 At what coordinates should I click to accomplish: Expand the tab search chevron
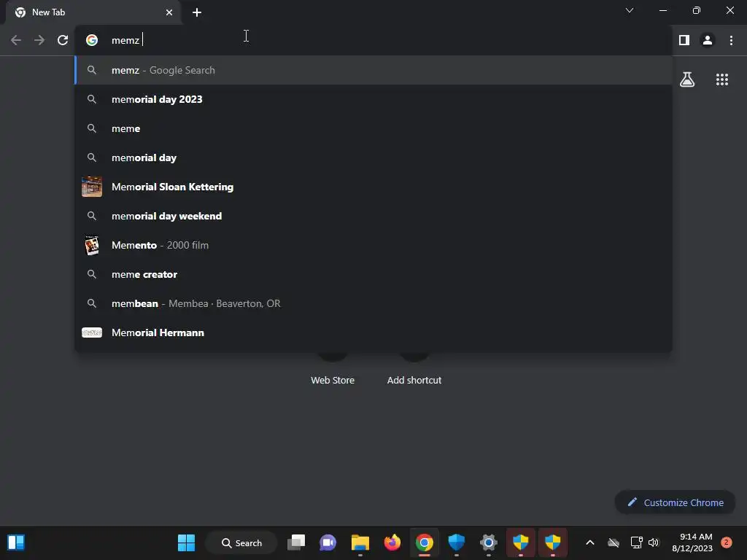[x=630, y=10]
